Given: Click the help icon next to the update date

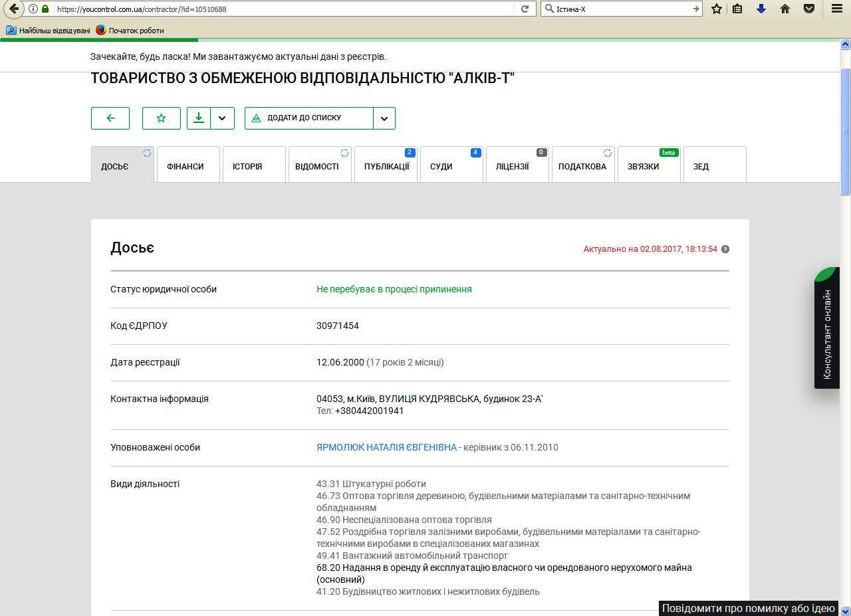Looking at the screenshot, I should [725, 249].
